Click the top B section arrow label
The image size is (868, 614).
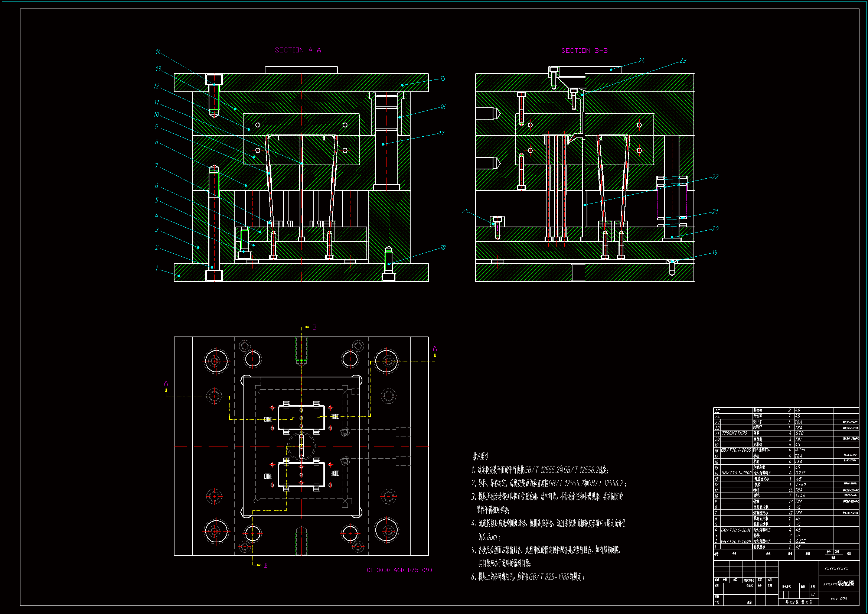click(x=314, y=327)
